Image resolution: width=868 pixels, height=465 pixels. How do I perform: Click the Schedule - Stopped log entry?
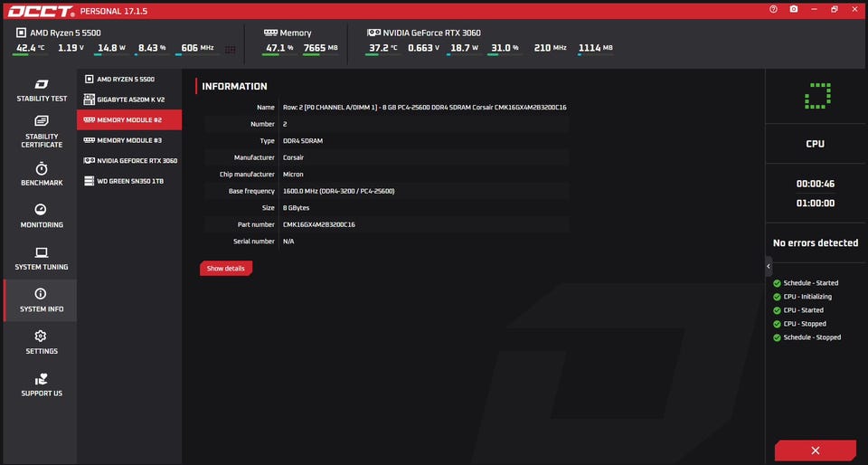(x=807, y=337)
